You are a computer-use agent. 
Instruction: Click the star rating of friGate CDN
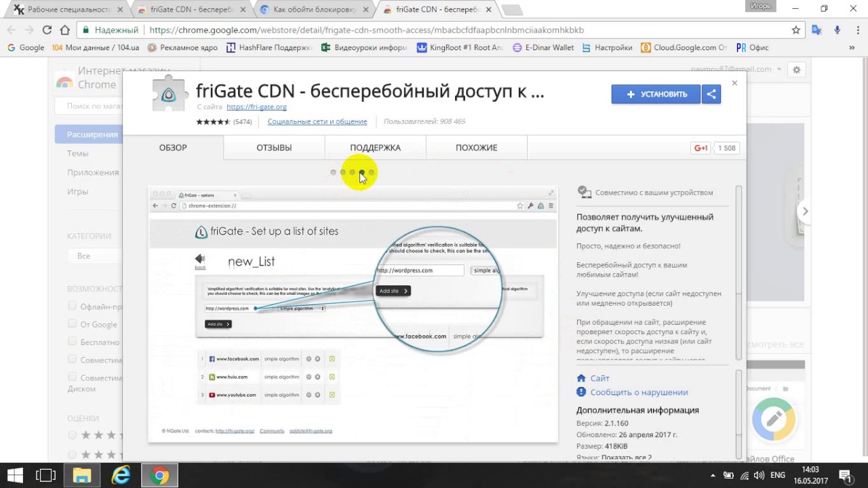click(x=214, y=122)
